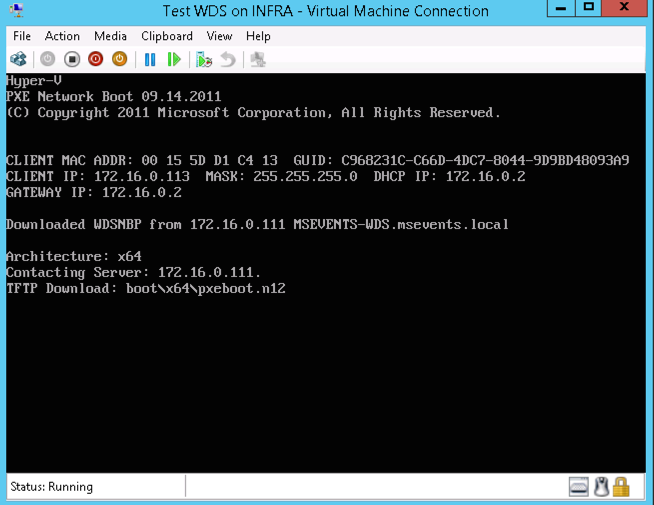The width and height of the screenshot is (654, 505).
Task: Turn off the virtual machine
Action: tap(72, 59)
